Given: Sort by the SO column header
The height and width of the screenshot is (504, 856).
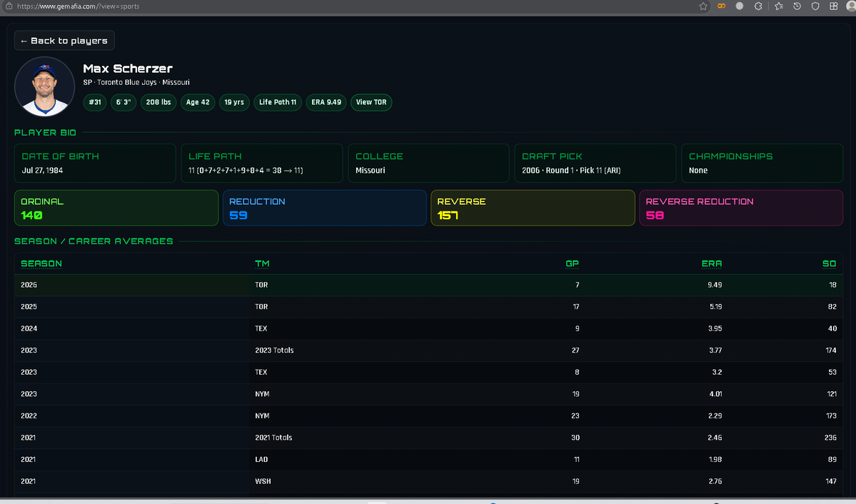Looking at the screenshot, I should 830,263.
